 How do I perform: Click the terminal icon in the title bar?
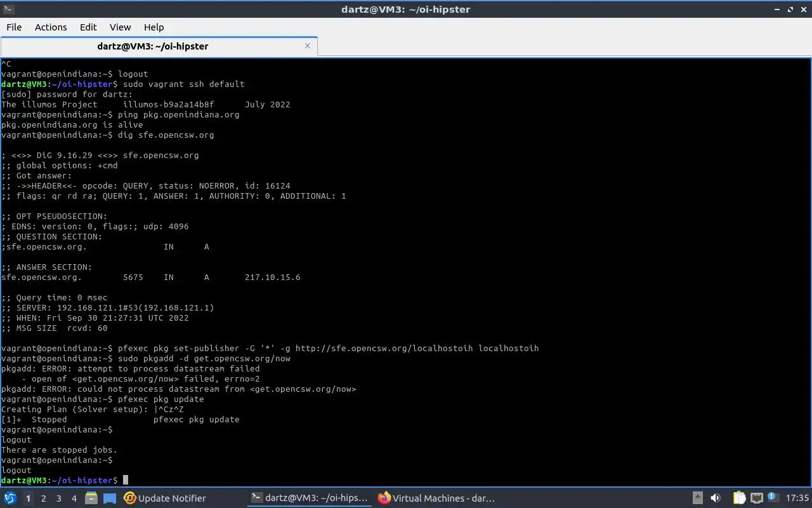(8, 9)
